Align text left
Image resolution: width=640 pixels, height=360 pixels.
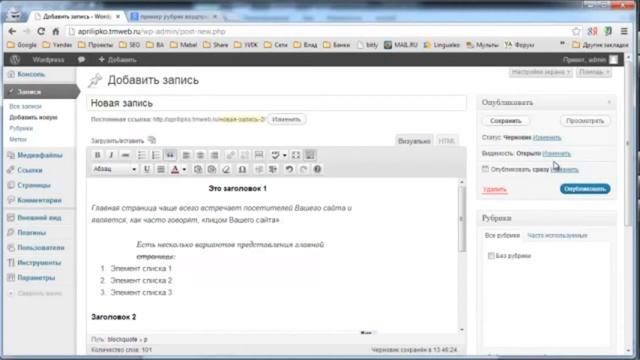click(186, 155)
